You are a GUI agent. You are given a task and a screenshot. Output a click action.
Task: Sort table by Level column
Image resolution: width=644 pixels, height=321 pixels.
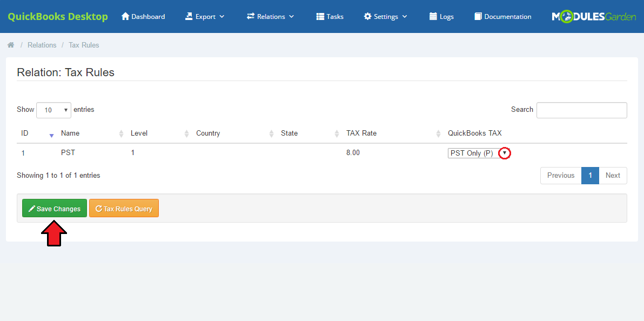click(159, 133)
